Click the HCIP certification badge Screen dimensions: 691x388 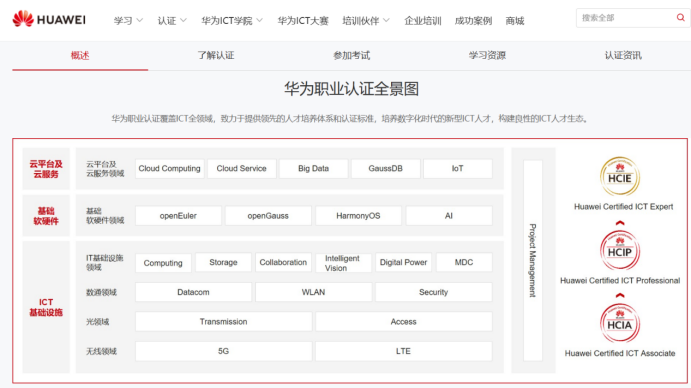(x=620, y=250)
